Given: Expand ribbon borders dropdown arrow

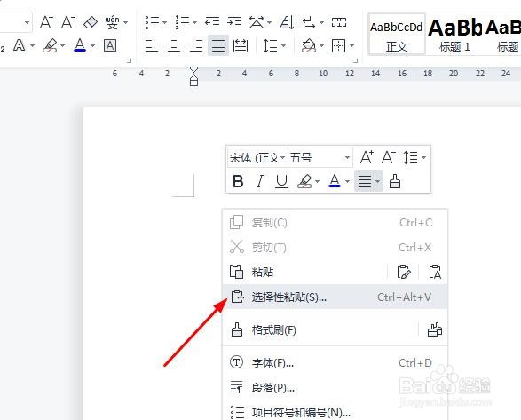Looking at the screenshot, I should click(351, 45).
